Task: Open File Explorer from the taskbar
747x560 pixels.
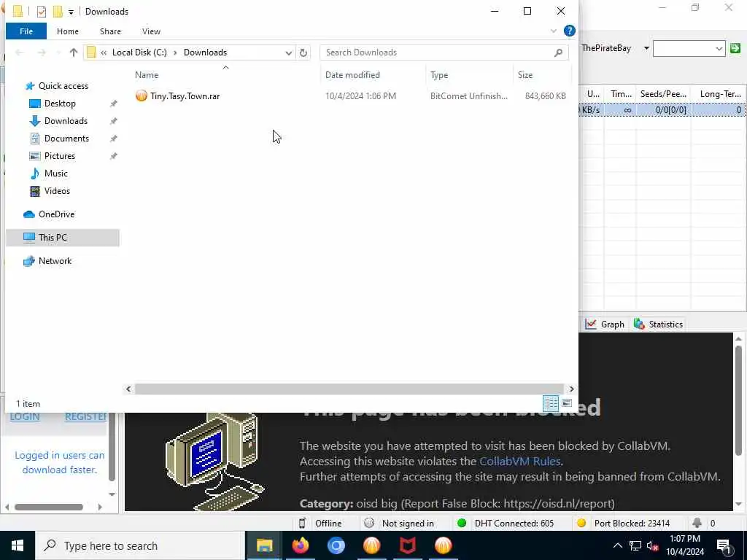Action: [264, 545]
